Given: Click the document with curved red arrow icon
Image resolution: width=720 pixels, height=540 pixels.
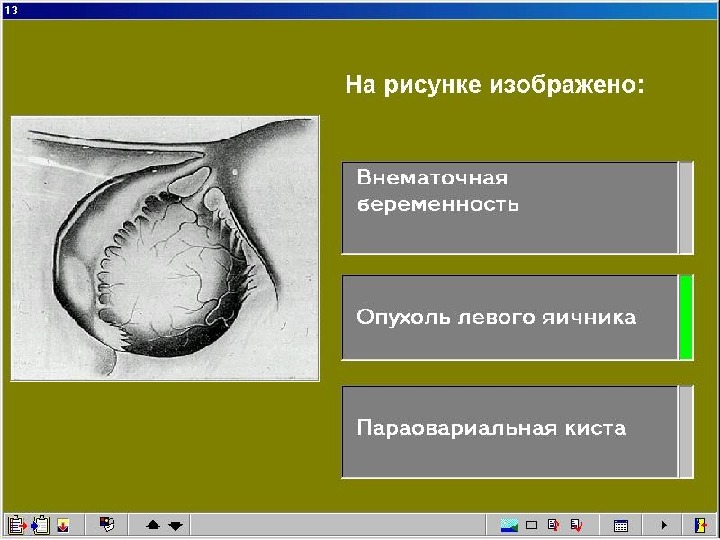Looking at the screenshot, I should tap(553, 525).
